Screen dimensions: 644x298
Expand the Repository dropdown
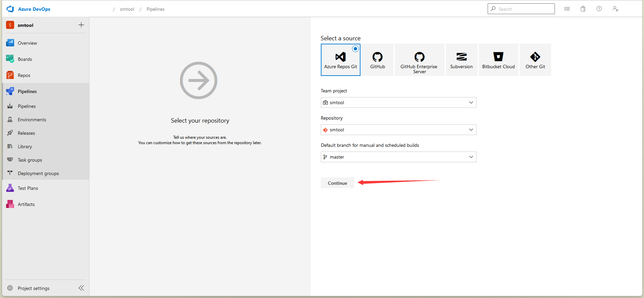398,130
